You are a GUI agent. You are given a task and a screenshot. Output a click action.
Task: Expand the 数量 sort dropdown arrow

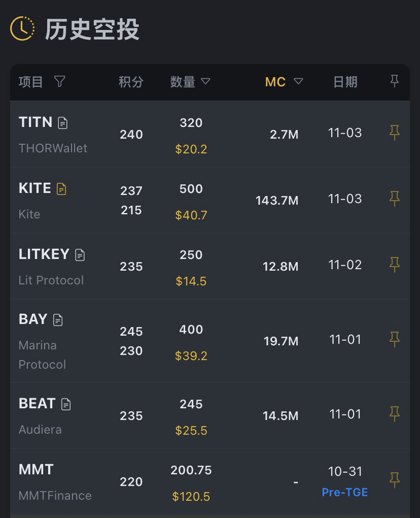coord(205,81)
